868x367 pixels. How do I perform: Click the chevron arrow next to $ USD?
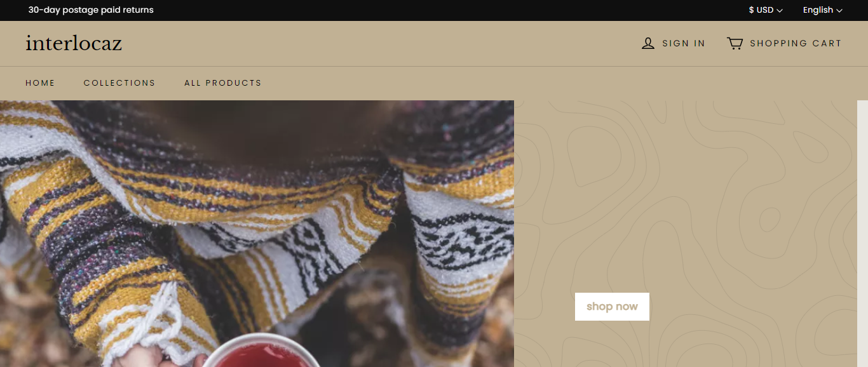coord(780,10)
